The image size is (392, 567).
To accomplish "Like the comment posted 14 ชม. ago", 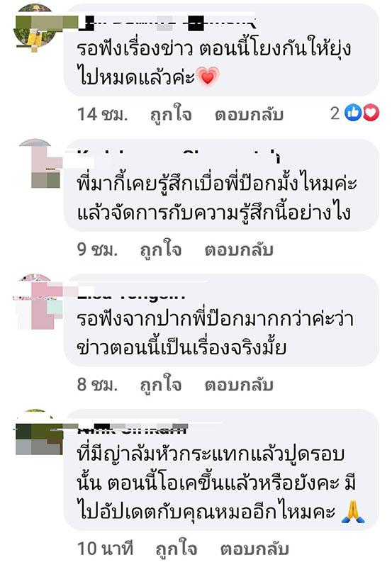I will [171, 114].
